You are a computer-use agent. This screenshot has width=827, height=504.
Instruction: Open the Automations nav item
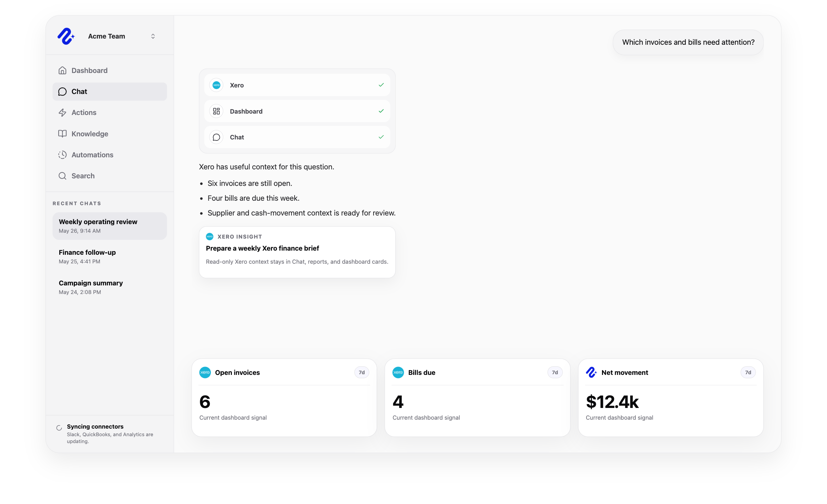coord(110,155)
